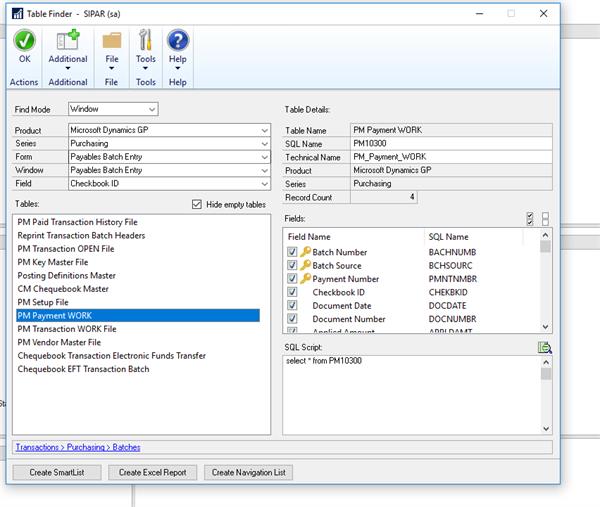
Task: Click the Fields list vertical scrollbar
Action: point(545,285)
